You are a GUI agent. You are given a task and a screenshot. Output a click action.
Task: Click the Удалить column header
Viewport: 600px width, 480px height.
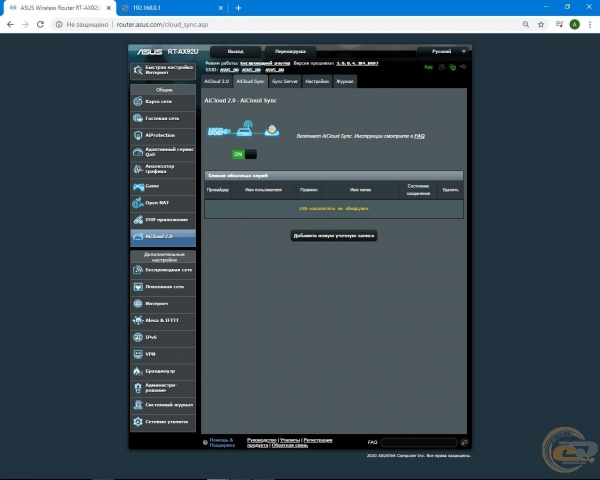click(450, 190)
